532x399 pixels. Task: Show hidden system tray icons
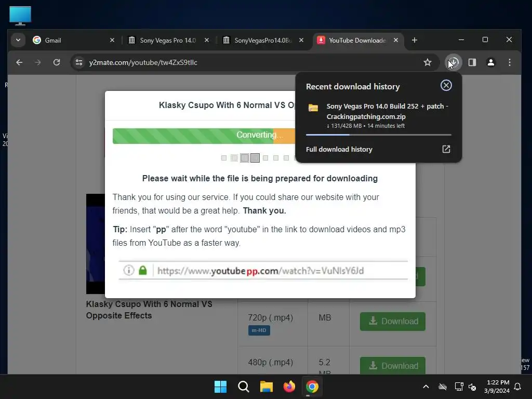pyautogui.click(x=426, y=387)
